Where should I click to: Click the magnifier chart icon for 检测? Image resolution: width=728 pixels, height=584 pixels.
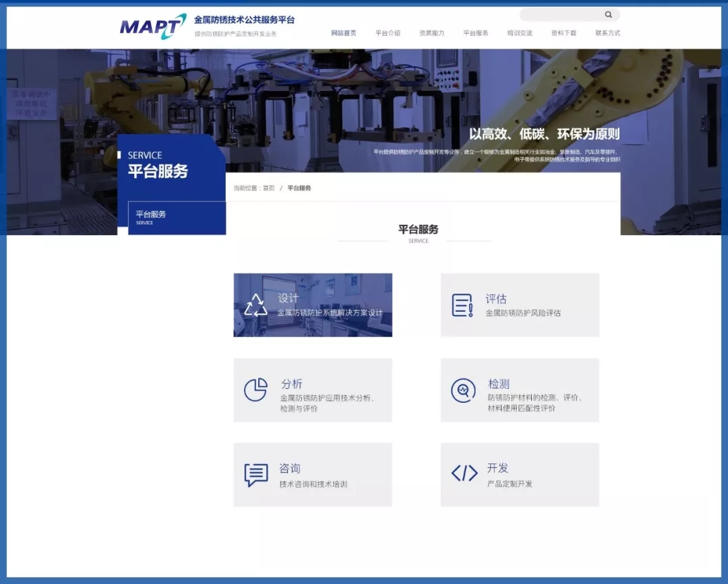click(463, 390)
